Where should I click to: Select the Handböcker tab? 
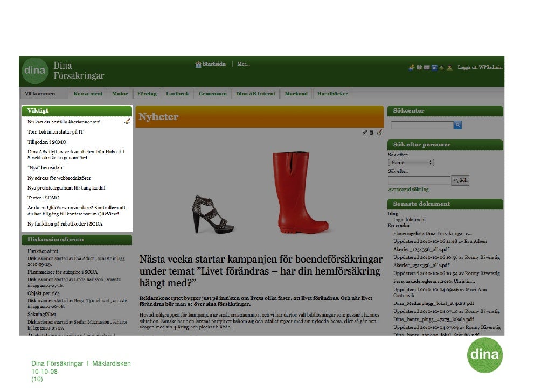332,94
